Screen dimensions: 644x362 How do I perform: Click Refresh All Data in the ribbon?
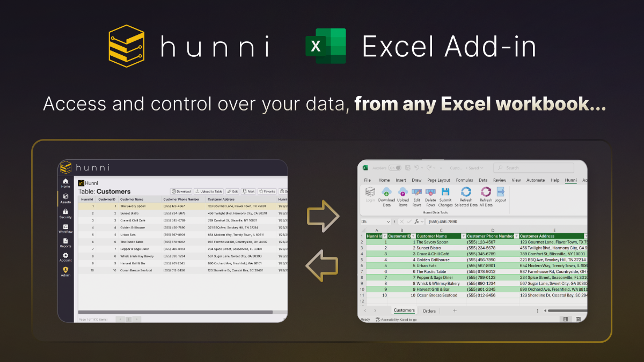(x=486, y=197)
